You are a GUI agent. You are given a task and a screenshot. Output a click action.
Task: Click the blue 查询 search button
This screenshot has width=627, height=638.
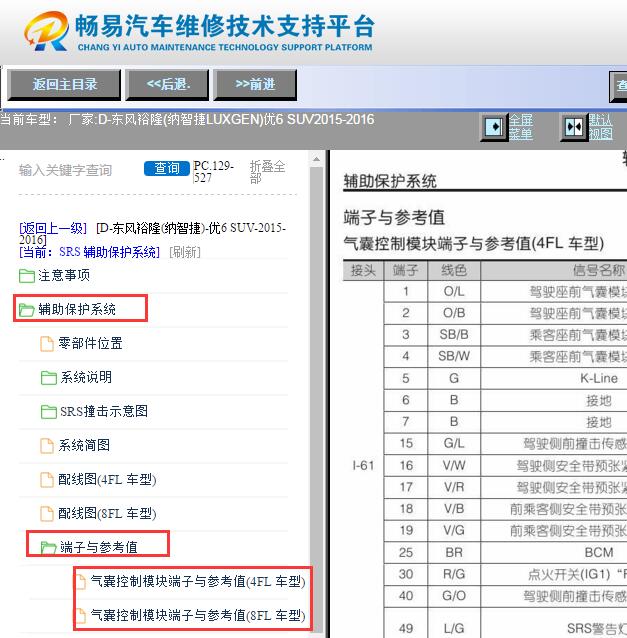[167, 168]
